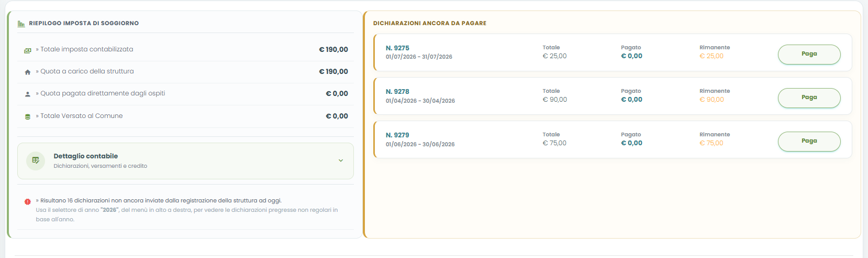Open declaration N. 9278 title
This screenshot has width=868, height=258.
397,91
